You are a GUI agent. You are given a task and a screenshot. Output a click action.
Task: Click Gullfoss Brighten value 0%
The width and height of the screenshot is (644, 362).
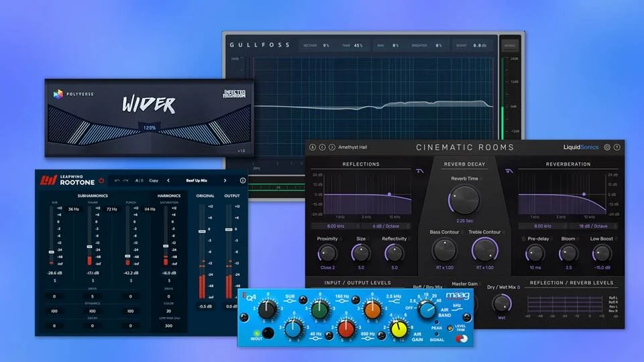tap(439, 46)
